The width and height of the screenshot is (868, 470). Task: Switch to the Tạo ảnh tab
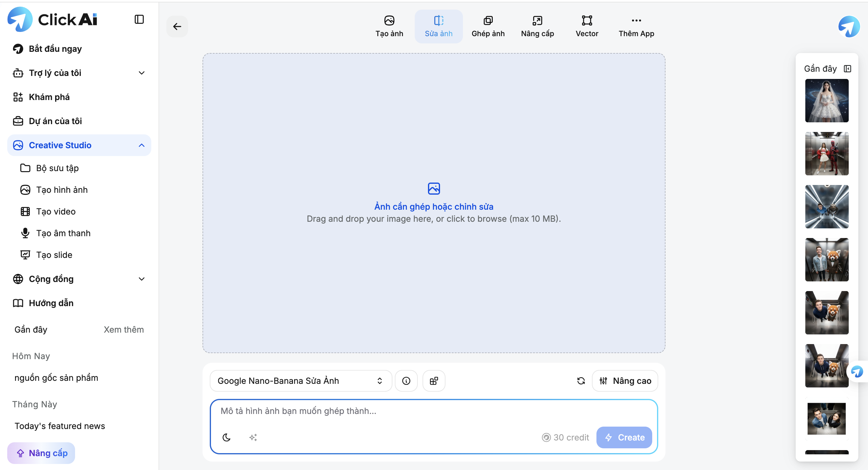[389, 26]
